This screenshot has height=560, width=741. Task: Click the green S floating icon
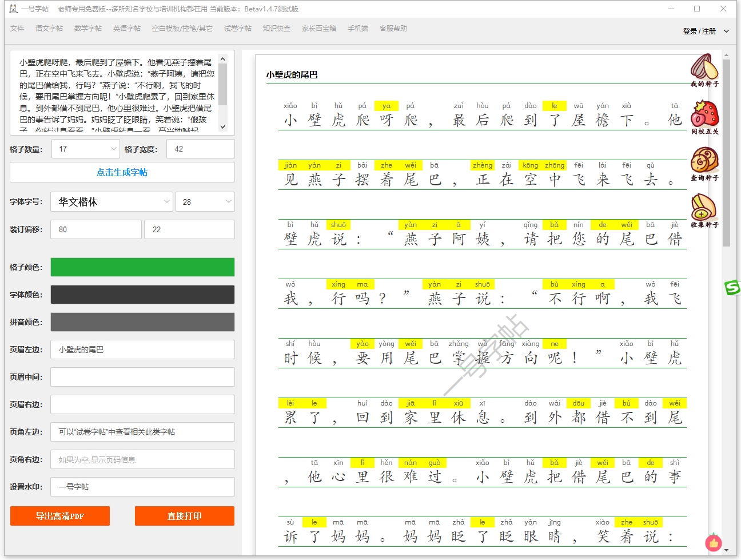pyautogui.click(x=732, y=287)
